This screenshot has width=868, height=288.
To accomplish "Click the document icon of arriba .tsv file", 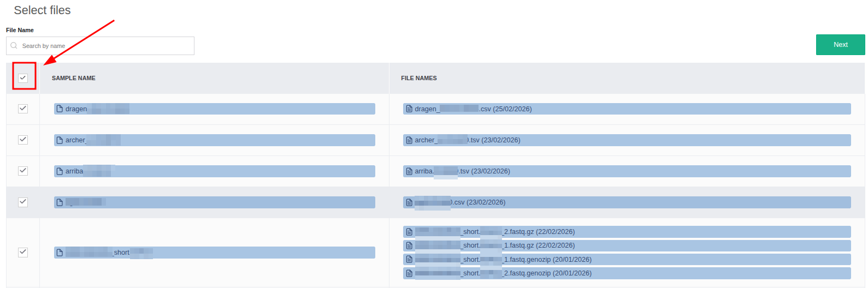I will click(409, 171).
